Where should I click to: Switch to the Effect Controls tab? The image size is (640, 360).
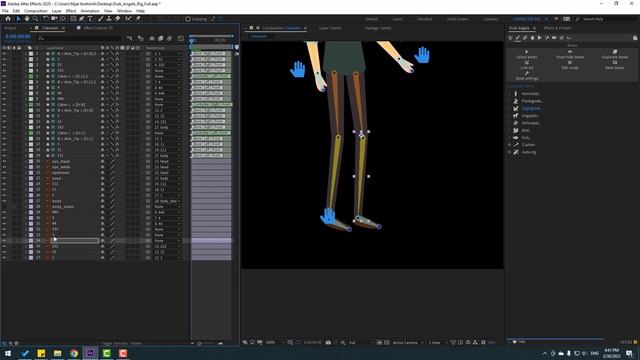(x=98, y=28)
